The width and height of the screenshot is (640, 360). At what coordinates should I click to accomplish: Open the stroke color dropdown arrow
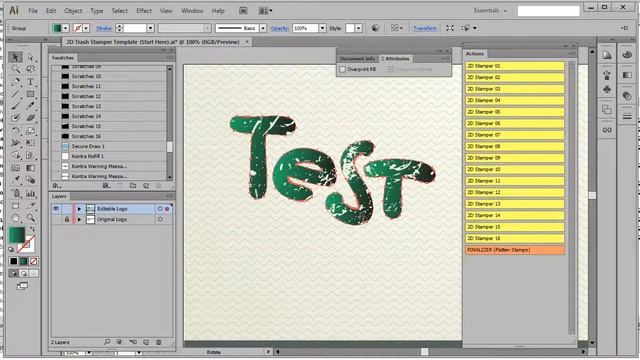(86, 28)
